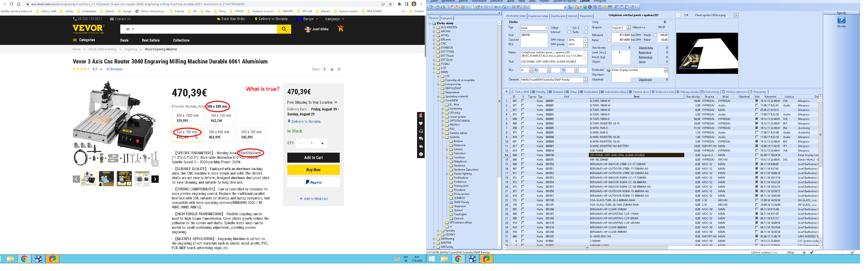Tick the Retail checkbox
The image size is (868, 271).
tap(609, 40)
